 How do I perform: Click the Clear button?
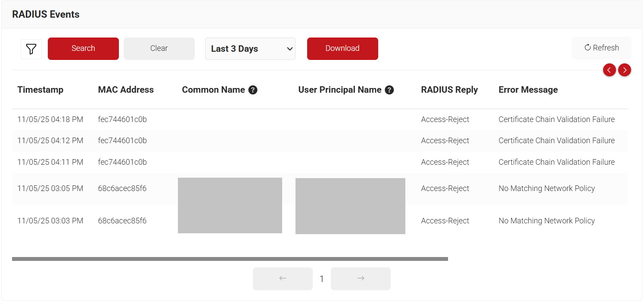(159, 48)
